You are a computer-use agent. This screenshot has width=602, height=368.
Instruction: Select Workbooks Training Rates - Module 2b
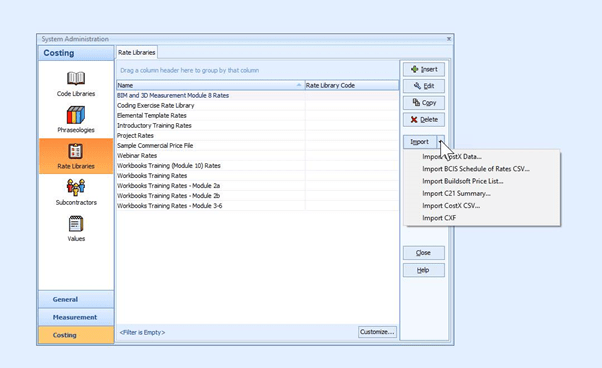pyautogui.click(x=257, y=196)
